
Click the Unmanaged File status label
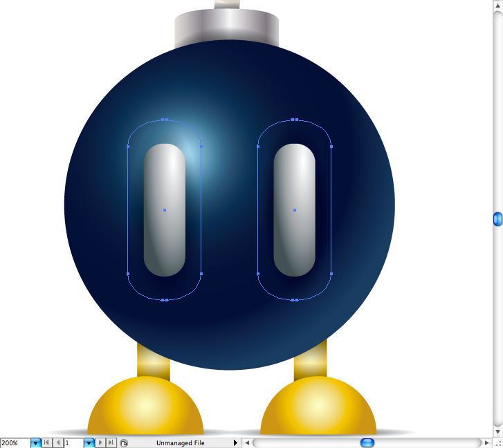[x=180, y=442]
